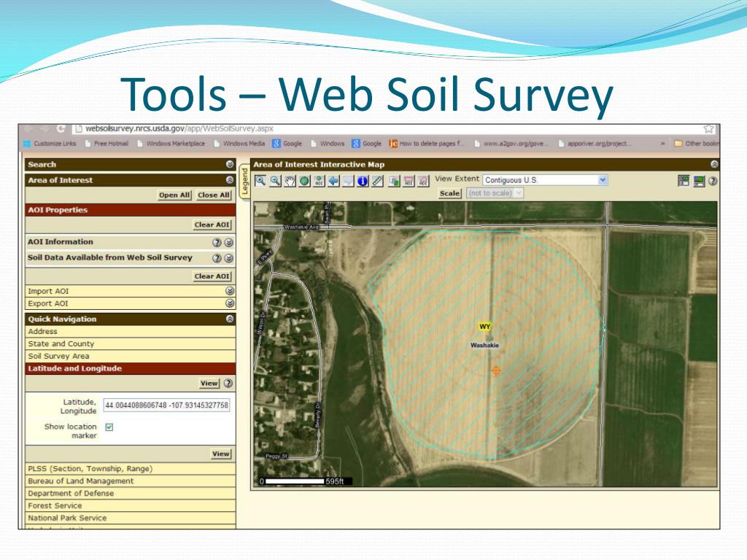The image size is (747, 560).
Task: Open the Free Hotmail bookmark
Action: [107, 144]
